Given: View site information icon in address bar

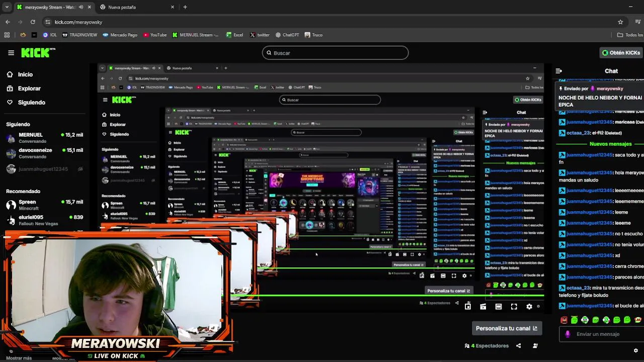Looking at the screenshot, I should point(48,22).
